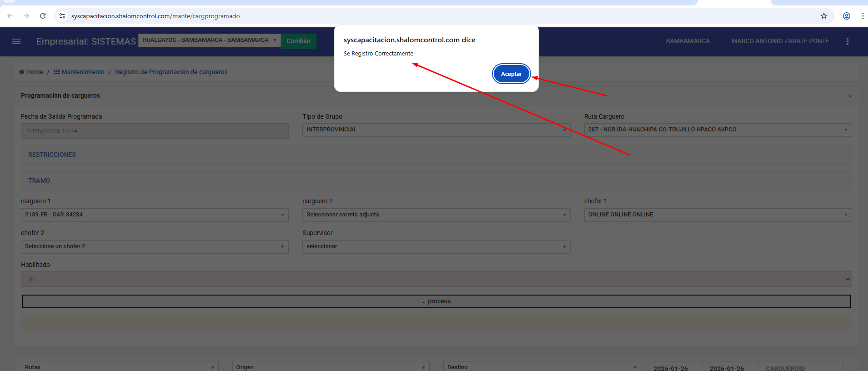Open the Tipo de Grupo dropdown
868x371 pixels.
pyautogui.click(x=436, y=130)
